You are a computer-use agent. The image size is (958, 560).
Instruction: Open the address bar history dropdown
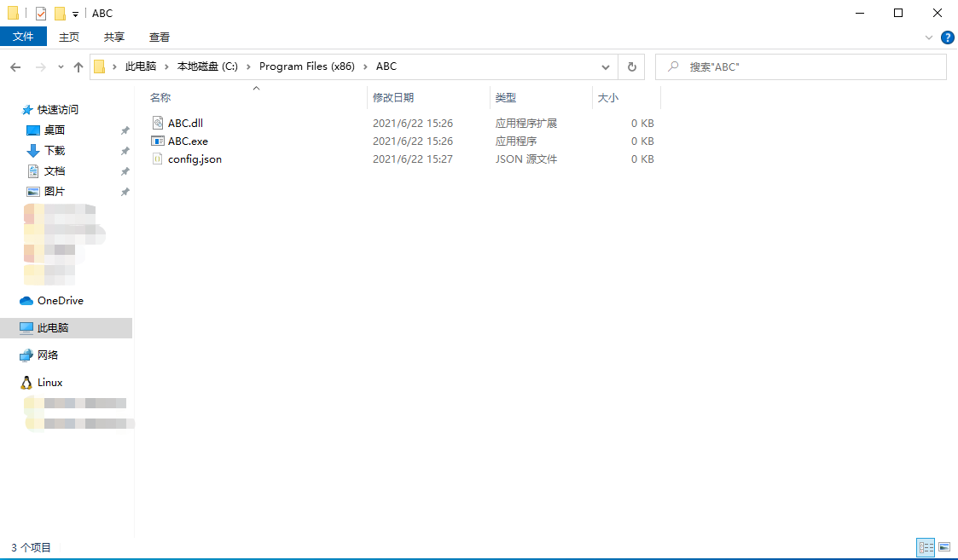point(606,66)
